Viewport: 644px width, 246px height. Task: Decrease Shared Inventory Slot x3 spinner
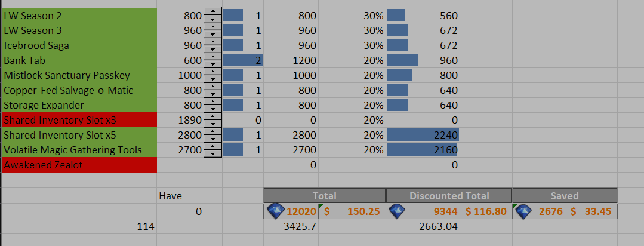212,124
